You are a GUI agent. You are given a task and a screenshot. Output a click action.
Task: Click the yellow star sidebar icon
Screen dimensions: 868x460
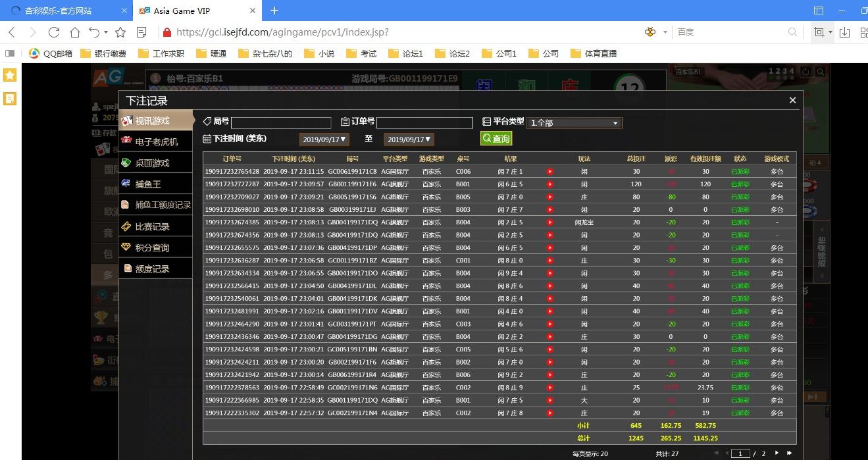(10, 75)
